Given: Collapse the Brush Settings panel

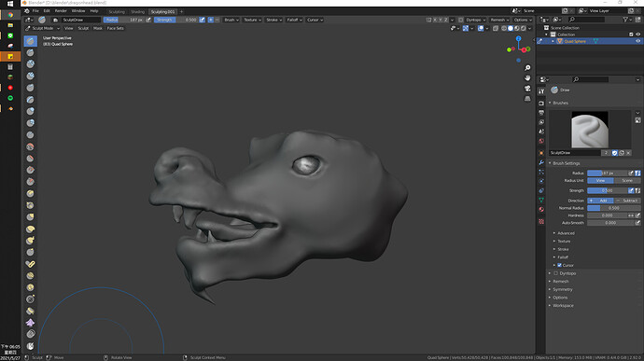Looking at the screenshot, I should (566, 163).
